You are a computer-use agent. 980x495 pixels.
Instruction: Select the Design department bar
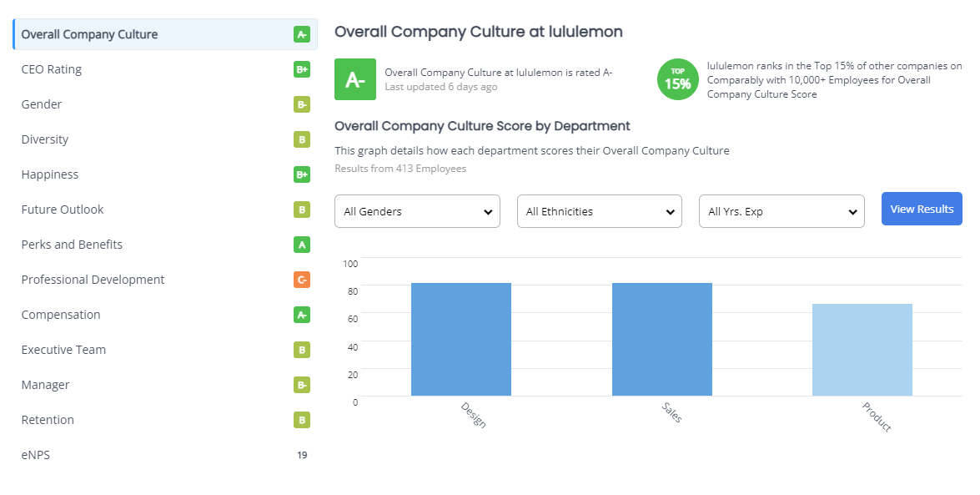[461, 339]
